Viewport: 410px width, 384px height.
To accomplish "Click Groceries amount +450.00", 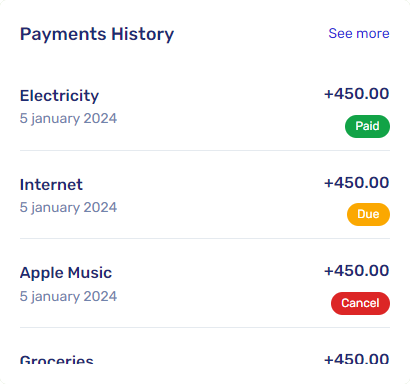I will 356,359.
